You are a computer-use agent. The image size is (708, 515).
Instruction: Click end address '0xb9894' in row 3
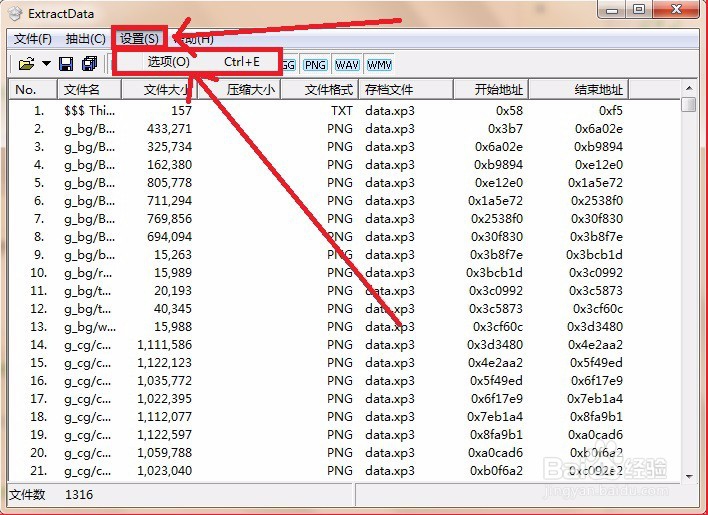(x=598, y=147)
